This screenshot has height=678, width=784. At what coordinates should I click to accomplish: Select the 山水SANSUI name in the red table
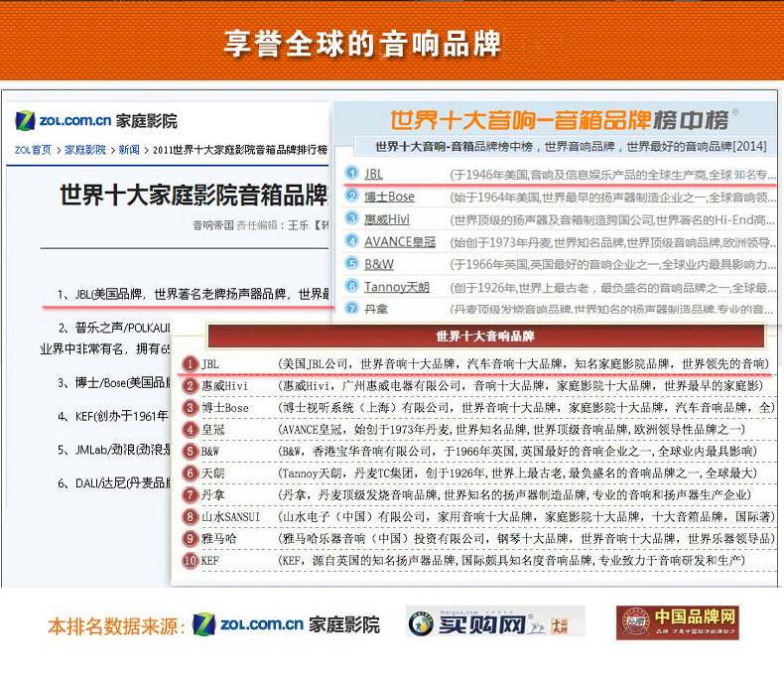(x=230, y=517)
